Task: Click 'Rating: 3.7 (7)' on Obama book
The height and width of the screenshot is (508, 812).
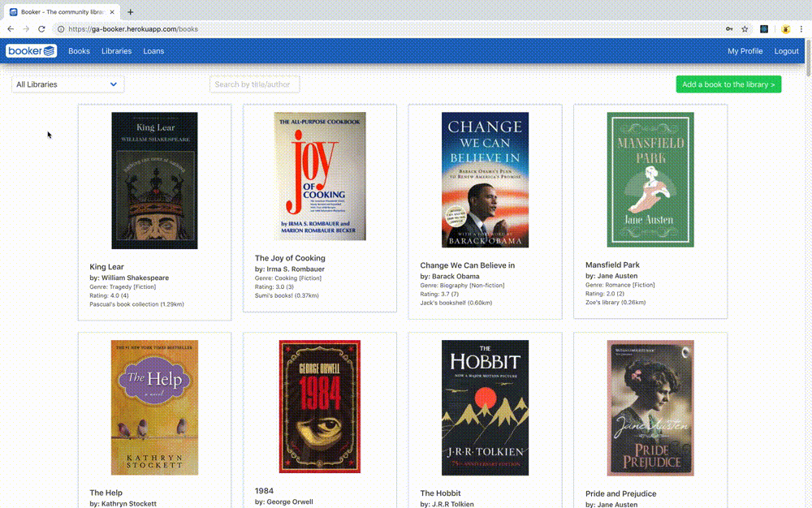Action: click(439, 294)
